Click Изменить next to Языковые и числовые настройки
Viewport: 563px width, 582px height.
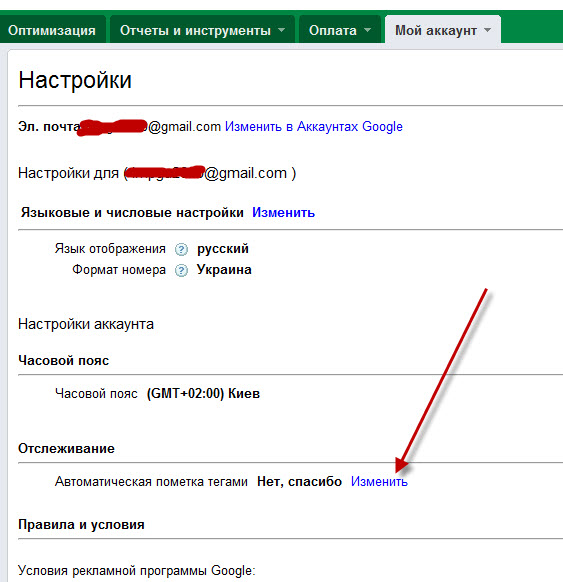point(283,212)
